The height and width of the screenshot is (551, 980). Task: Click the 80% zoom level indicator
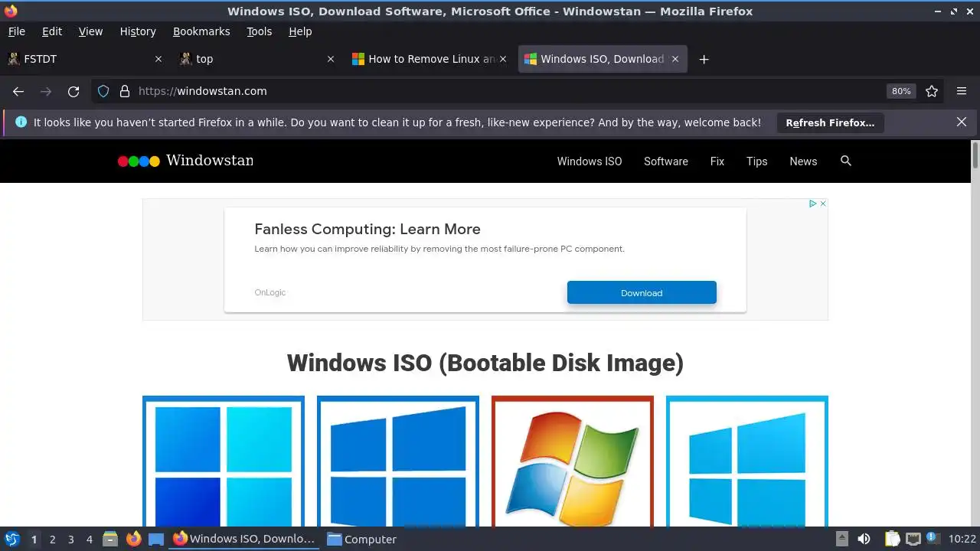(x=901, y=91)
